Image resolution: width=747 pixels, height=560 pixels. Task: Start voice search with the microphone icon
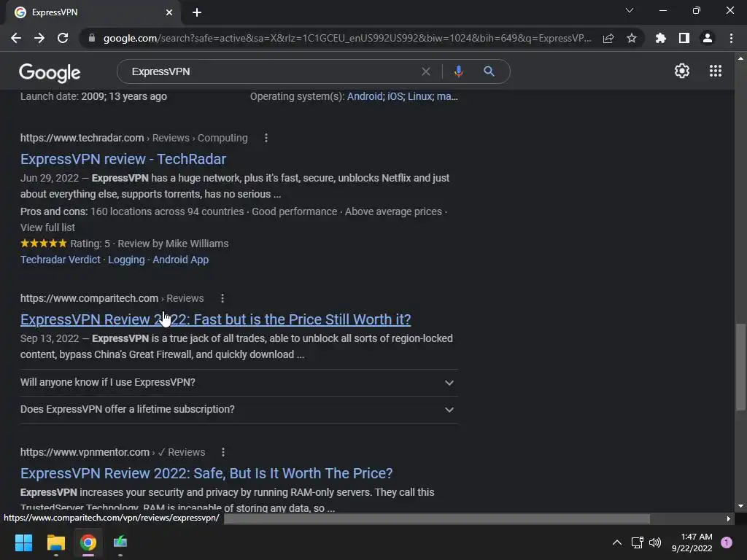pyautogui.click(x=458, y=71)
